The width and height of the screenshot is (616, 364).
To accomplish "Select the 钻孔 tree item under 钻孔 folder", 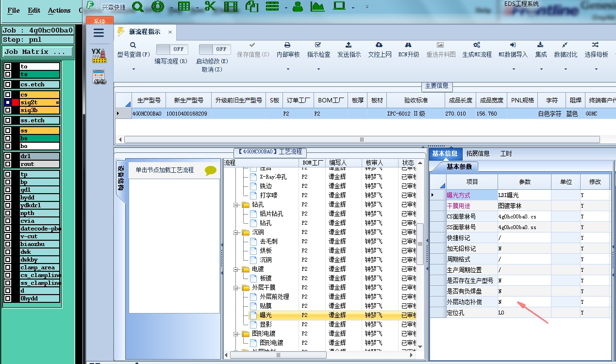I will pyautogui.click(x=266, y=223).
